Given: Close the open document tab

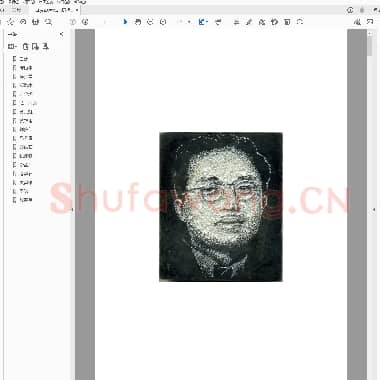Looking at the screenshot, I should [x=77, y=10].
